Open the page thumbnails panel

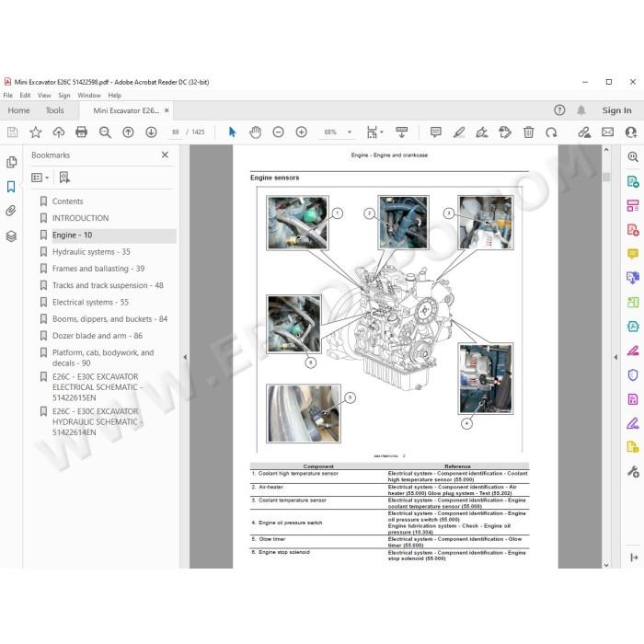click(11, 162)
